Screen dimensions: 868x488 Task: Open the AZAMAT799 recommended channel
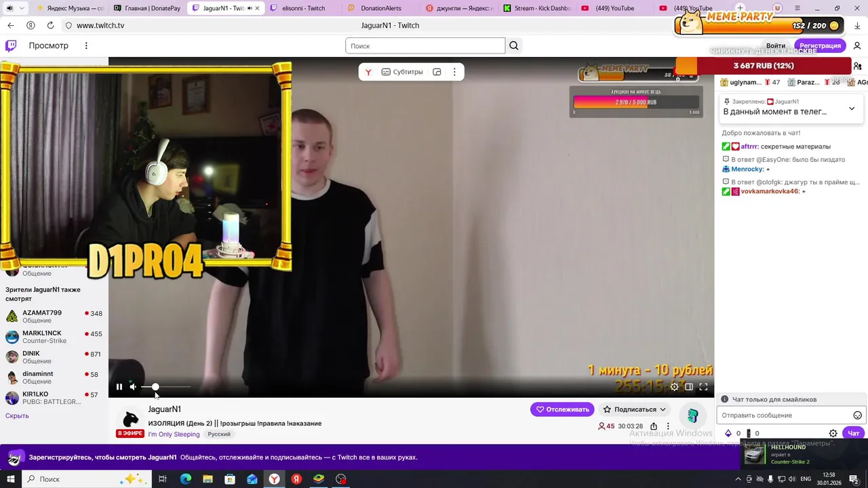[x=54, y=317]
